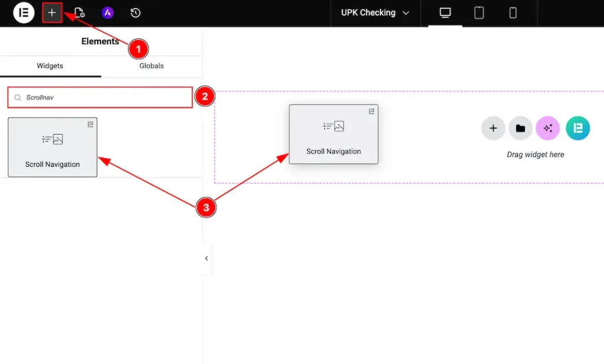Collapse the widgets panel with the chevron
Screen dimensions: 604x364
[x=206, y=258]
